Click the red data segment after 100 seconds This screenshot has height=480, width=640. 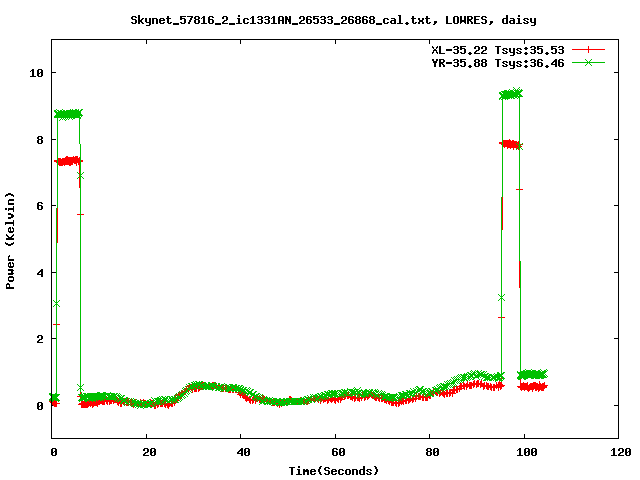(x=533, y=387)
